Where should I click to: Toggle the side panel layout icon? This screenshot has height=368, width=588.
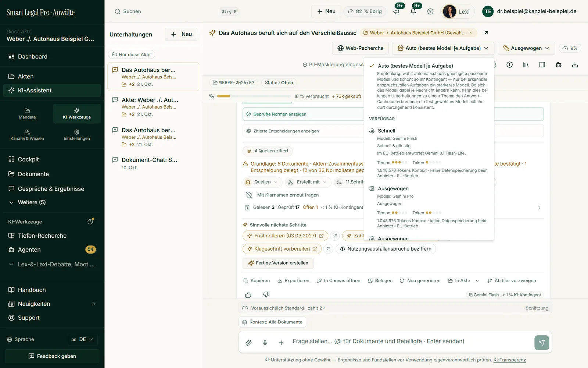tap(542, 65)
